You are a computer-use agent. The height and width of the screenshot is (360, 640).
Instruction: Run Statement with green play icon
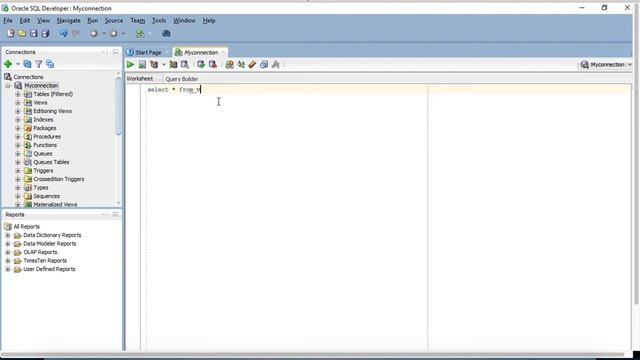(x=130, y=64)
